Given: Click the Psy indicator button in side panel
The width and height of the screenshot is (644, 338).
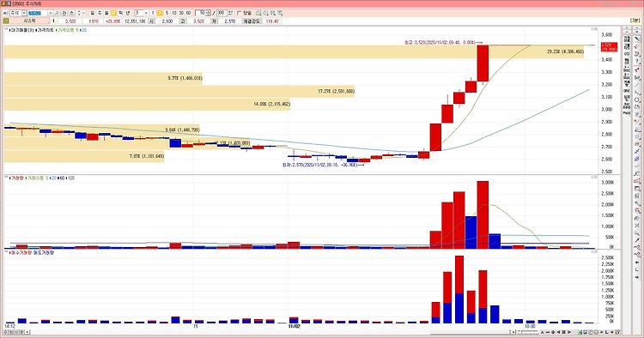Looking at the screenshot, I should (627, 112).
